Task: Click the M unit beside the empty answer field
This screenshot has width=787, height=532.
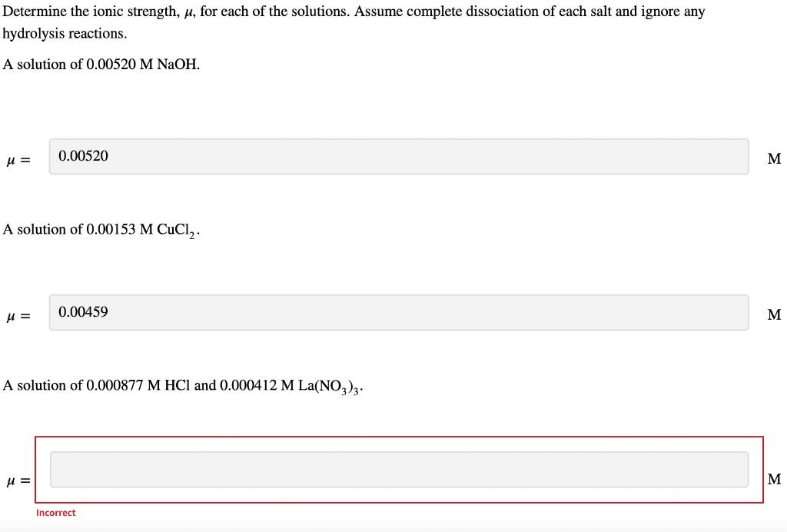Action: pyautogui.click(x=774, y=479)
